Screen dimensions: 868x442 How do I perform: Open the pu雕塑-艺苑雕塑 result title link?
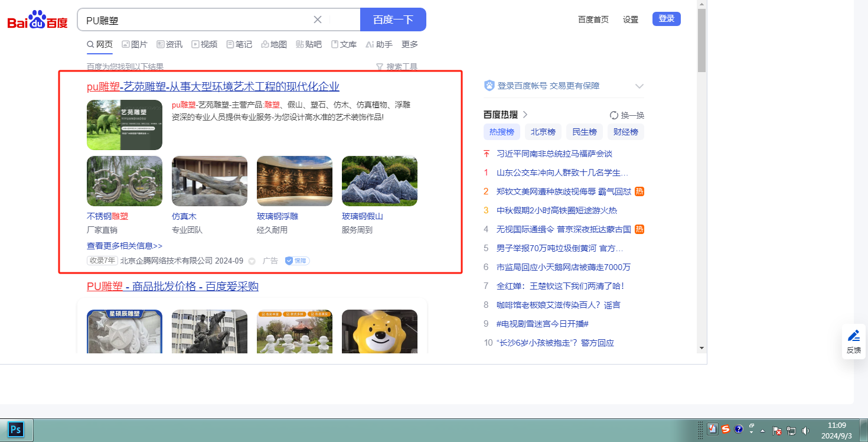click(213, 87)
